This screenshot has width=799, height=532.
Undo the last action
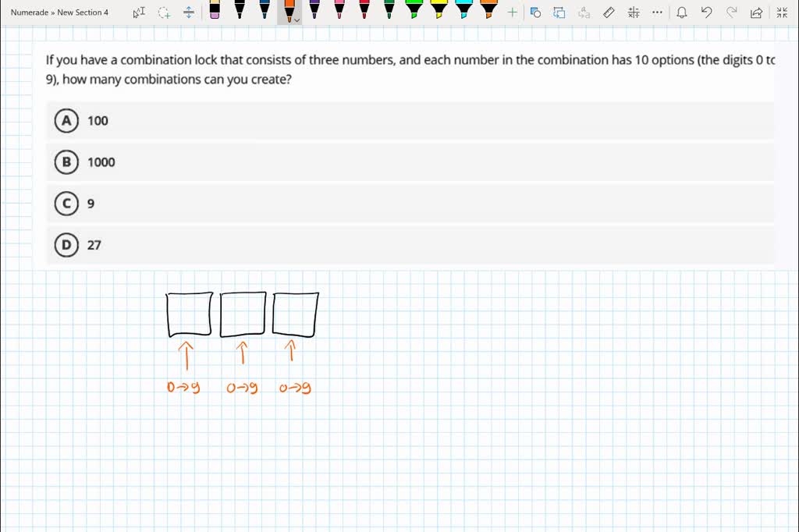click(x=706, y=12)
